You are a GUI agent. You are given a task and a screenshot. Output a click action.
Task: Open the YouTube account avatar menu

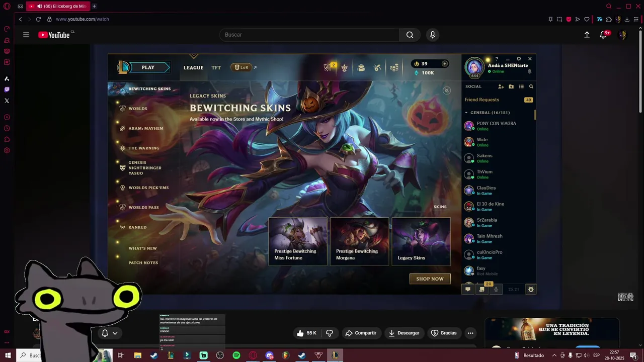coord(623,35)
